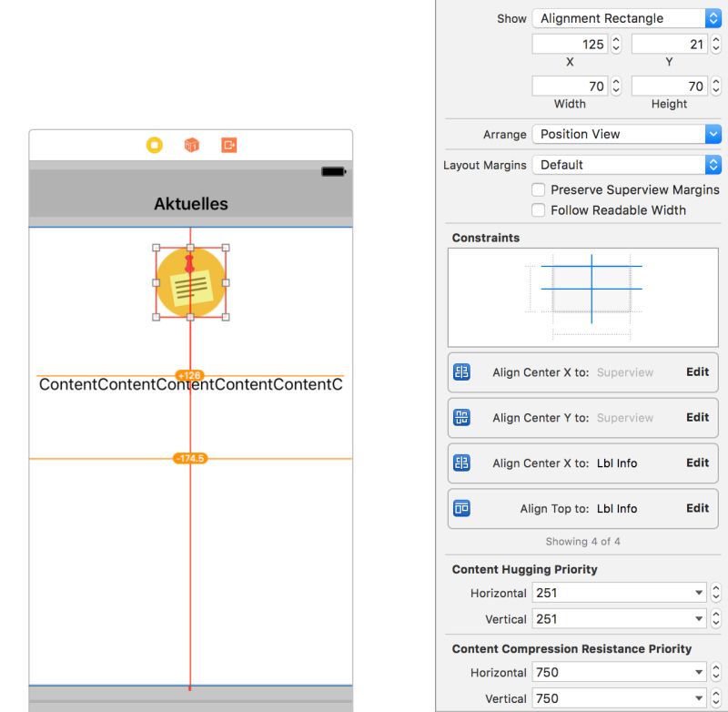Increment the Width value stepper

pyautogui.click(x=615, y=82)
